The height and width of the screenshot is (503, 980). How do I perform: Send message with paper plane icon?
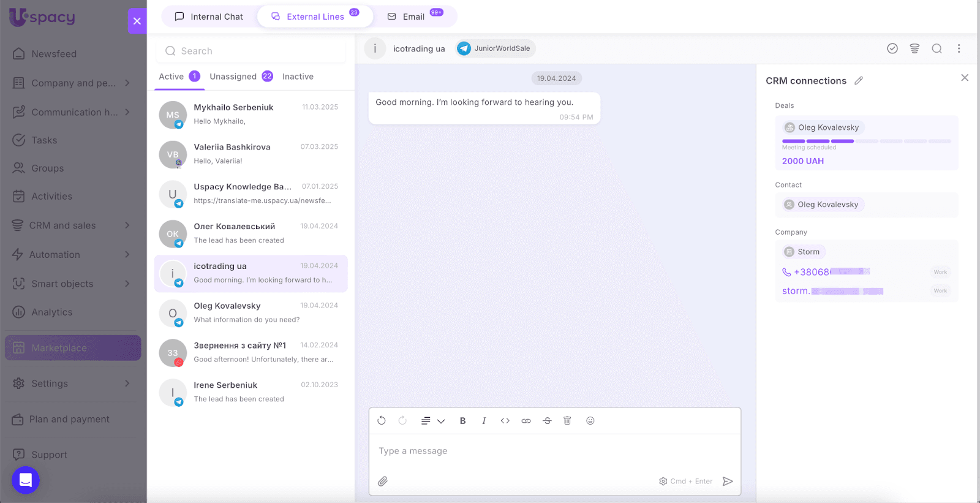pos(728,482)
